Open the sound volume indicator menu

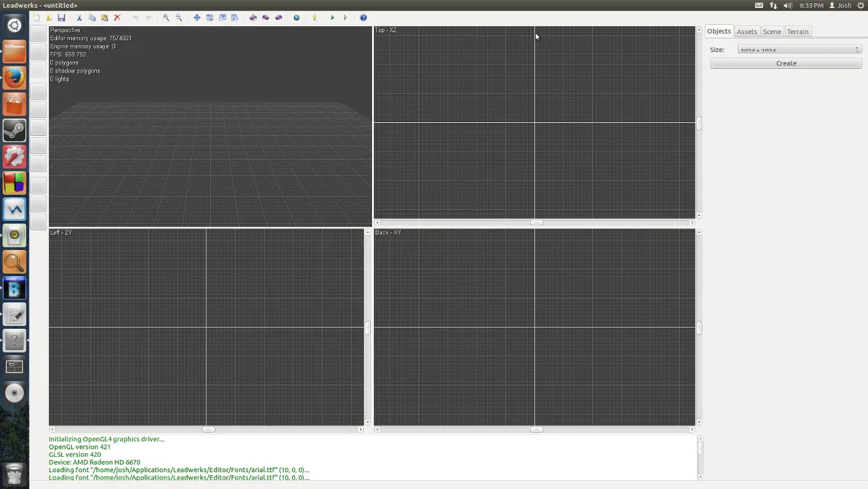[x=787, y=6]
